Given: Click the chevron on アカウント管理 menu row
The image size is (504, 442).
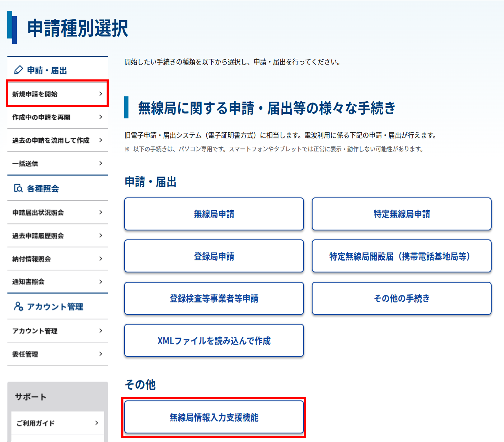Looking at the screenshot, I should tap(101, 331).
